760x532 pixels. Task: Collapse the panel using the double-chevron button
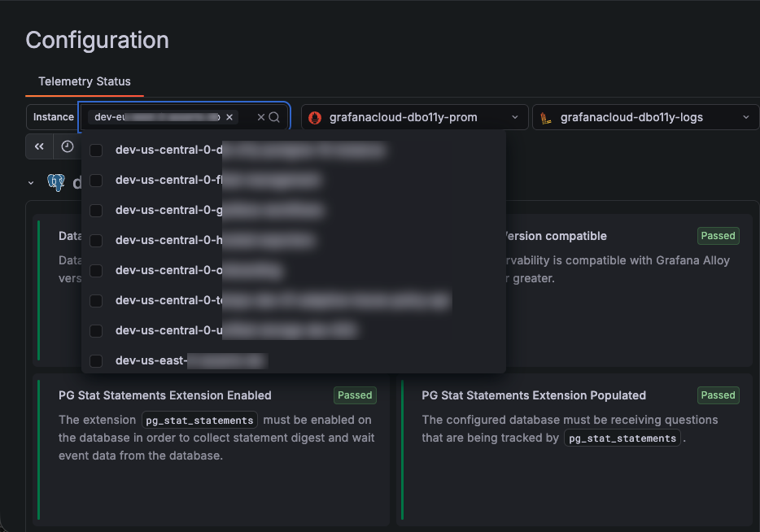38,146
